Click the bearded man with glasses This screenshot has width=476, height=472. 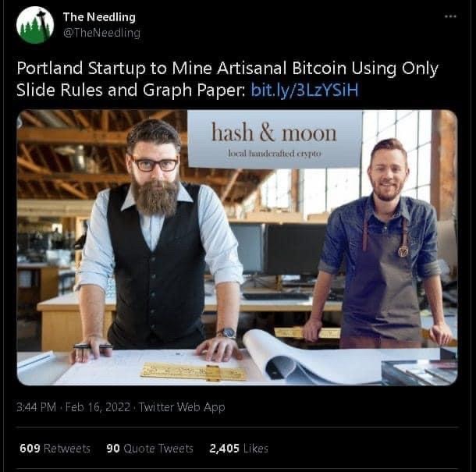[156, 240]
